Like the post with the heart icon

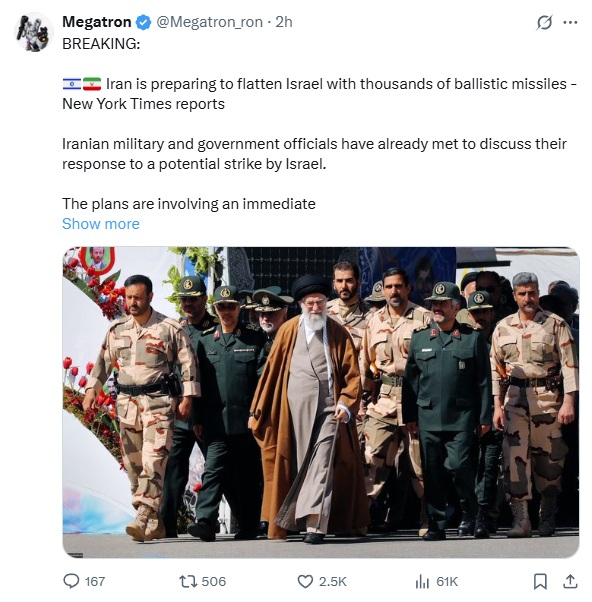pyautogui.click(x=305, y=582)
